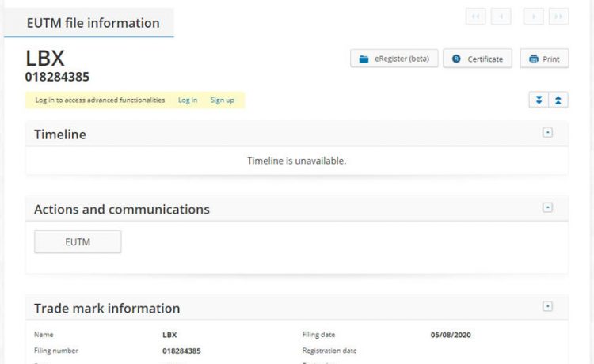Open the Sign up link
Screen dimensions: 594x364
[x=222, y=100]
